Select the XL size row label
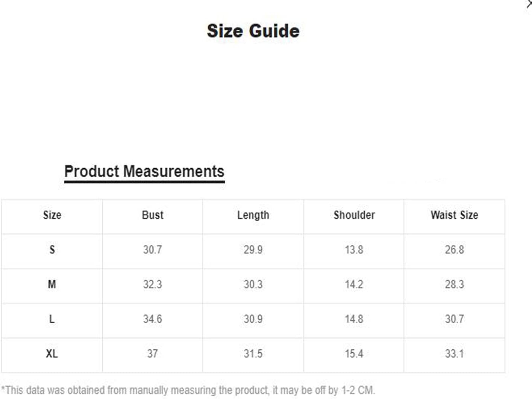 coord(52,353)
